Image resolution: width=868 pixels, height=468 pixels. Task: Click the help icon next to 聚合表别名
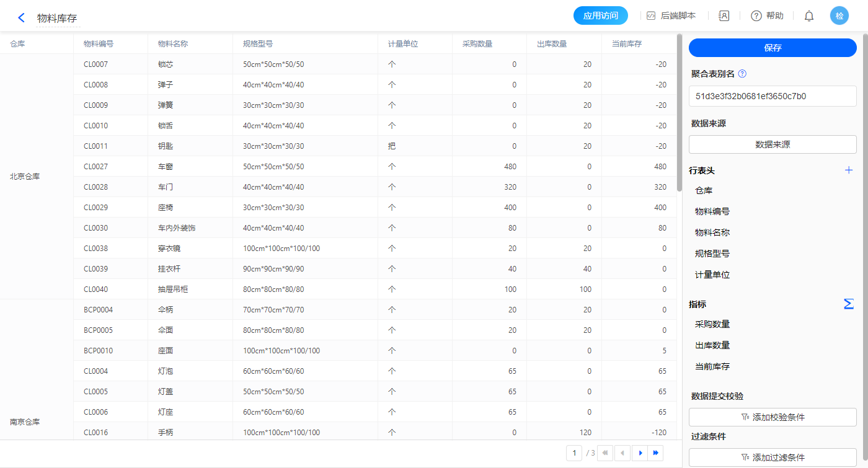click(743, 74)
